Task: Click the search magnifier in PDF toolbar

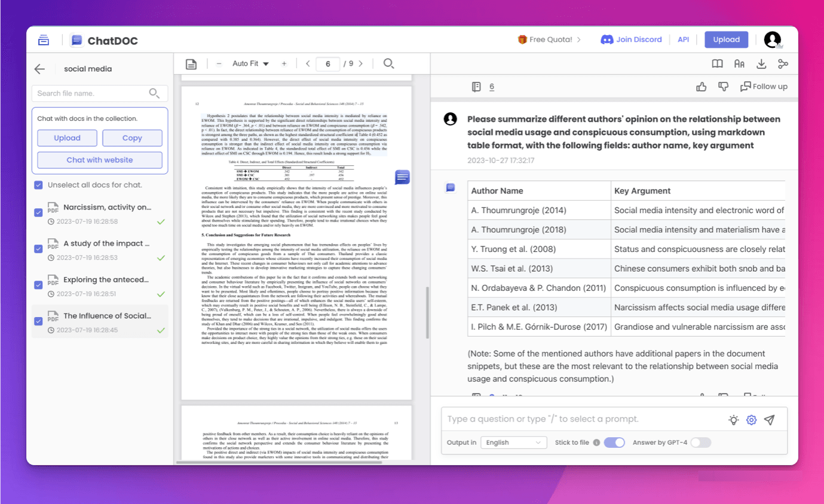Action: click(388, 64)
